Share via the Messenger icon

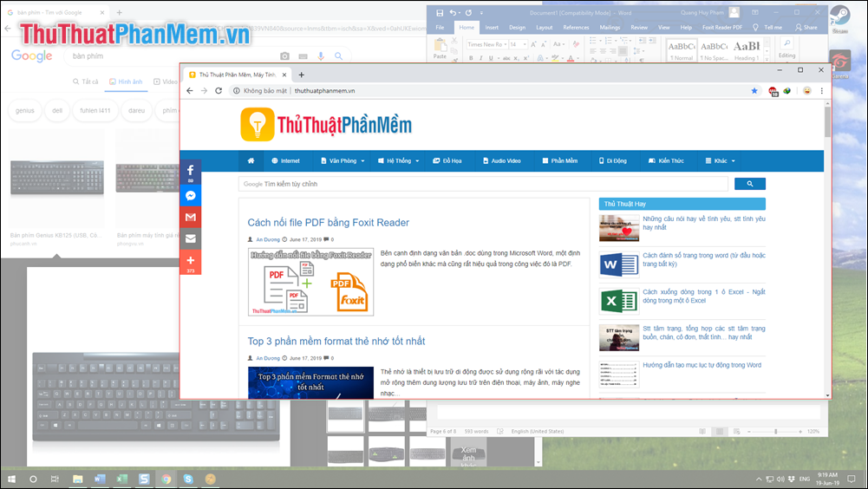pyautogui.click(x=190, y=195)
